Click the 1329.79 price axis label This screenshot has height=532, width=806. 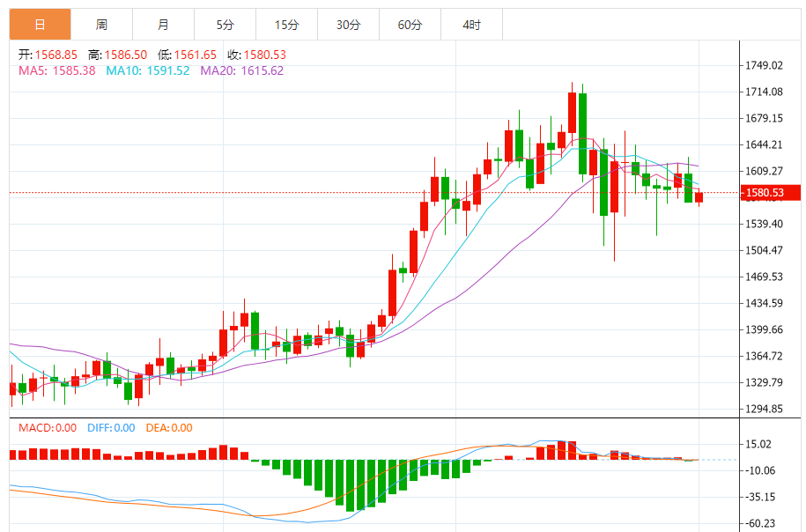765,382
